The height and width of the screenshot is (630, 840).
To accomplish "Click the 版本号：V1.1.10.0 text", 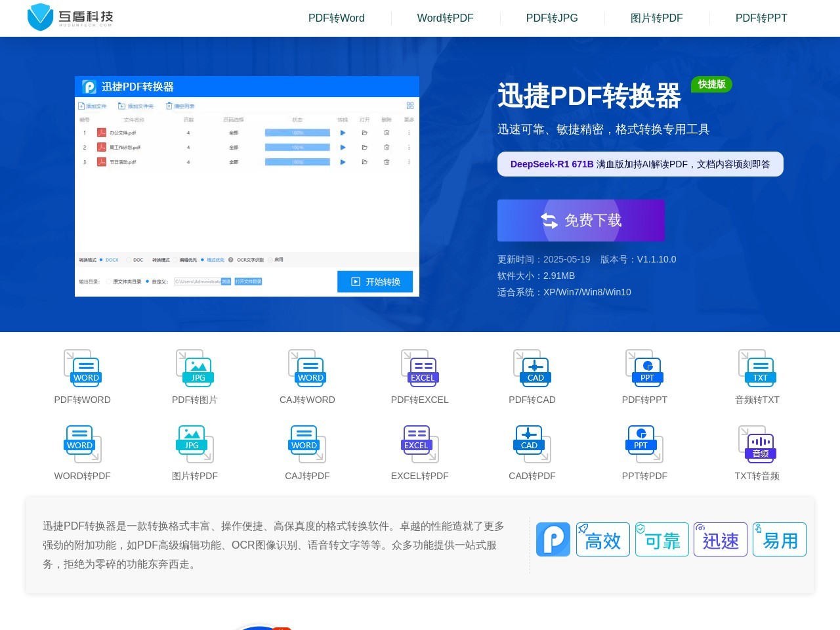I will pos(639,259).
